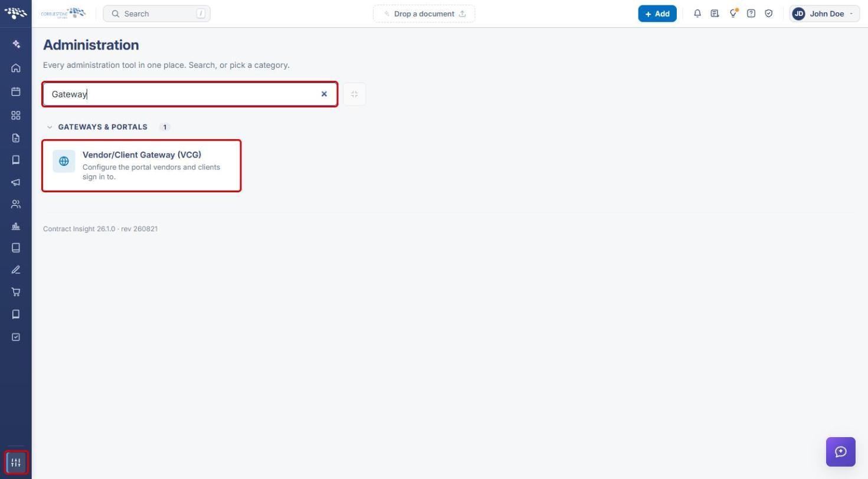Image resolution: width=868 pixels, height=479 pixels.
Task: Click Drop a document area
Action: click(x=424, y=14)
